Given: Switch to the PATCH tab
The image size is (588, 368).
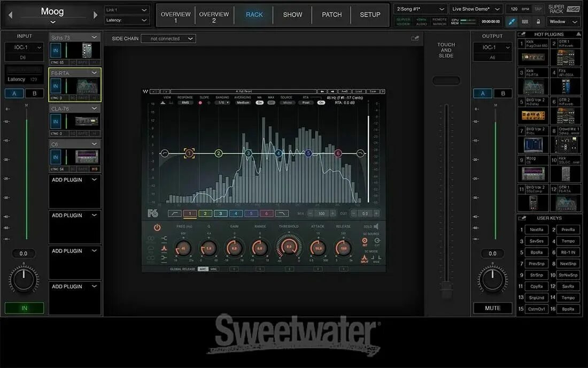Looking at the screenshot, I should click(x=332, y=14).
